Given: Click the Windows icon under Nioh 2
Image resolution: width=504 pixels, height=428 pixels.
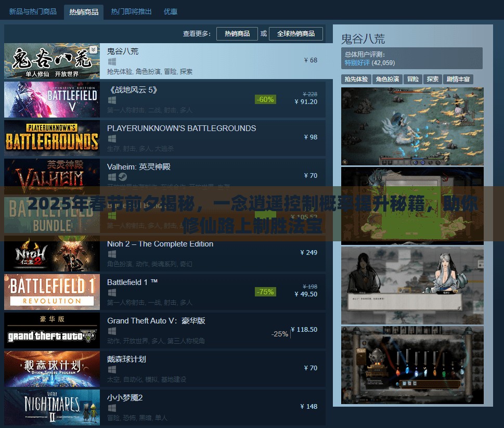Looking at the screenshot, I should point(112,254).
